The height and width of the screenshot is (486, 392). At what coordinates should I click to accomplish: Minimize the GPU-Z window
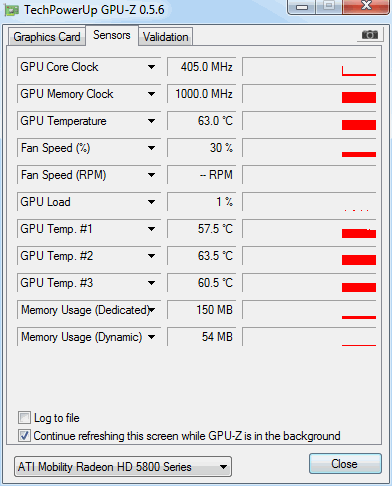[302, 7]
